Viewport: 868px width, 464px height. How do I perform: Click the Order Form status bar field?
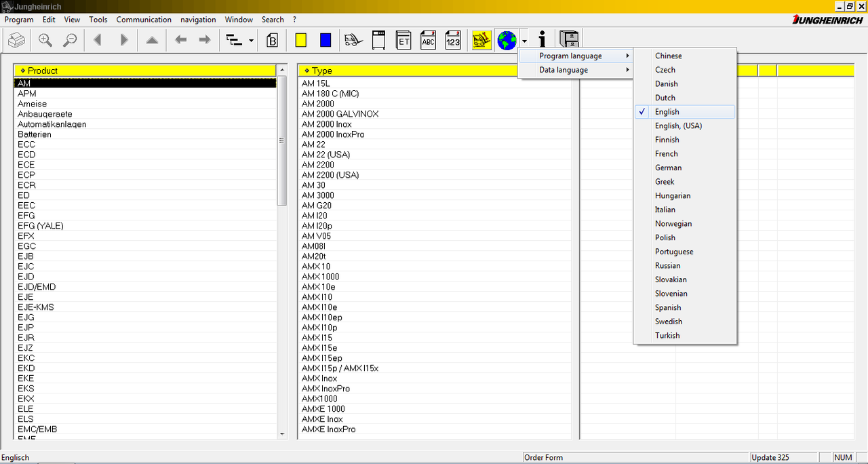636,458
